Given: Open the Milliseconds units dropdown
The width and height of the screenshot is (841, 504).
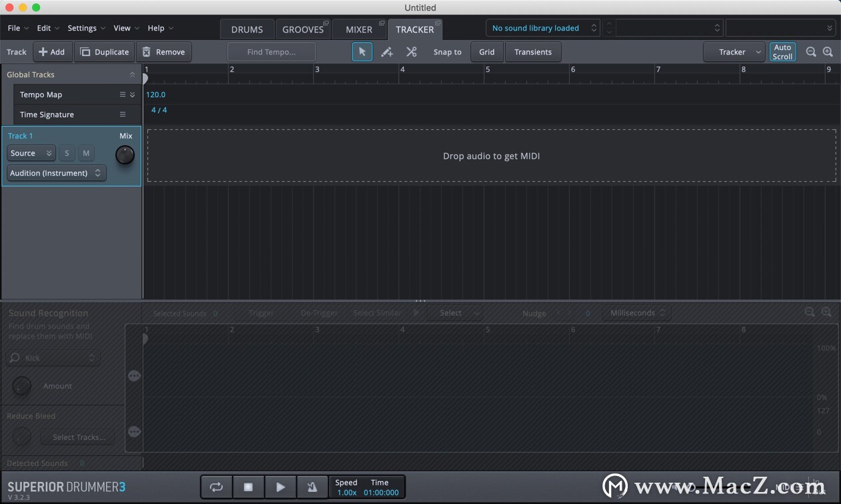Looking at the screenshot, I should (636, 313).
